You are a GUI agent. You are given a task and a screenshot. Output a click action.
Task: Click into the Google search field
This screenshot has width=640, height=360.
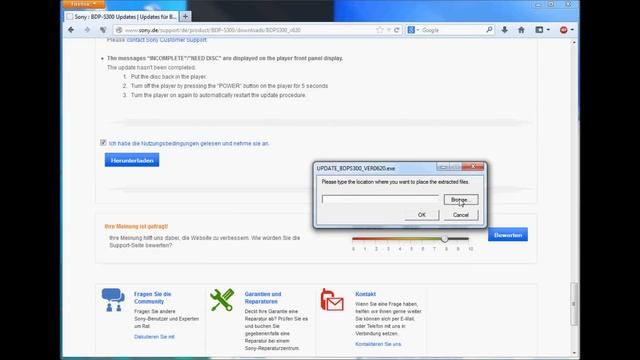[452, 30]
